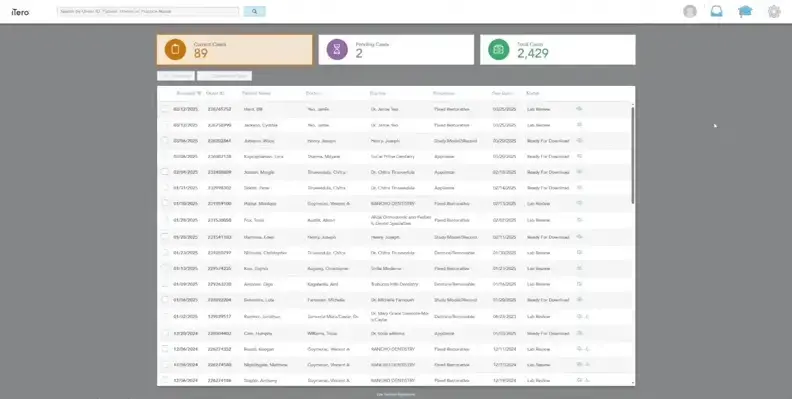Click Ready For Download in 12/20/2024 row

[x=548, y=333]
